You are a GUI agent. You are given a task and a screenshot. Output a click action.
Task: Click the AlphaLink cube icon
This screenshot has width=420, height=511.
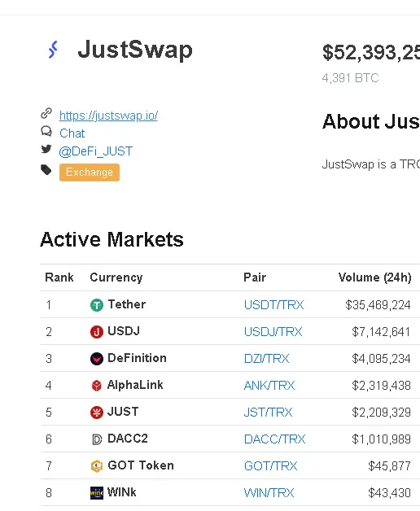(97, 386)
